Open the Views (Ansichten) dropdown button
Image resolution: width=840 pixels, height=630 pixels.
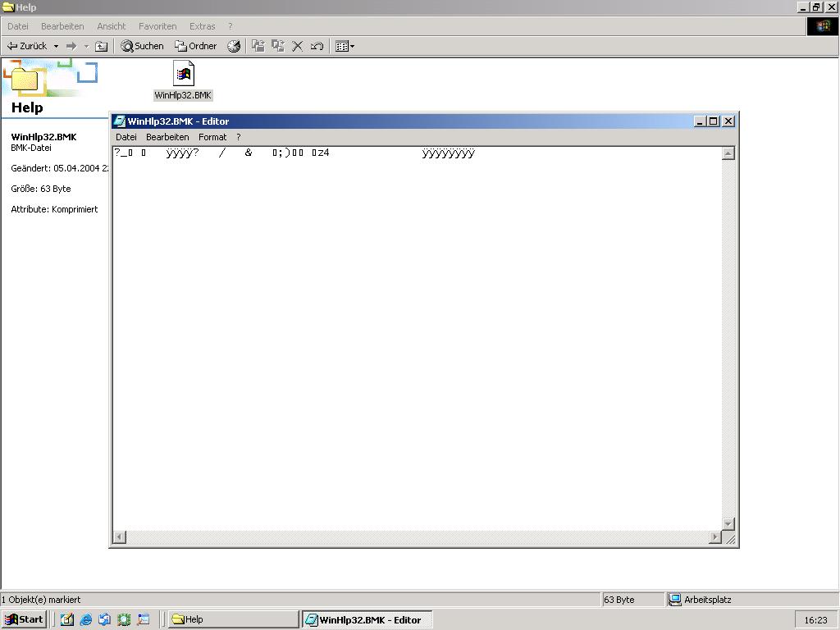click(x=345, y=47)
